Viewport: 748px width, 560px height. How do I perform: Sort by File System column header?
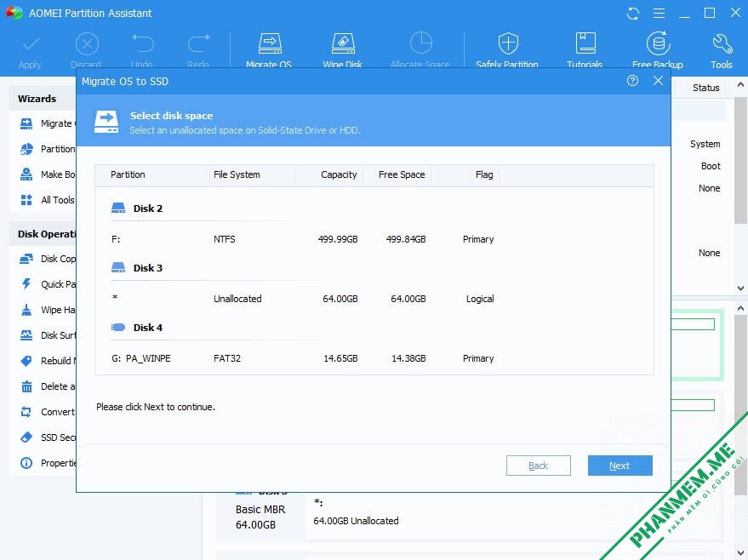click(252, 174)
